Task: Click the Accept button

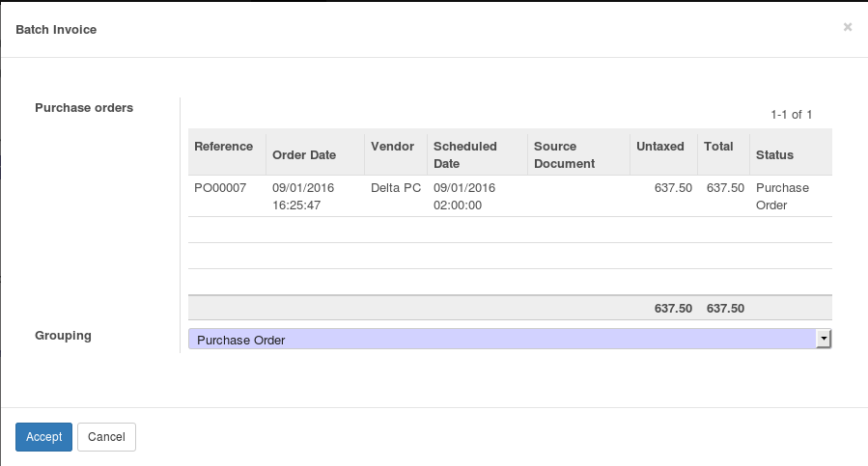Action: (43, 437)
